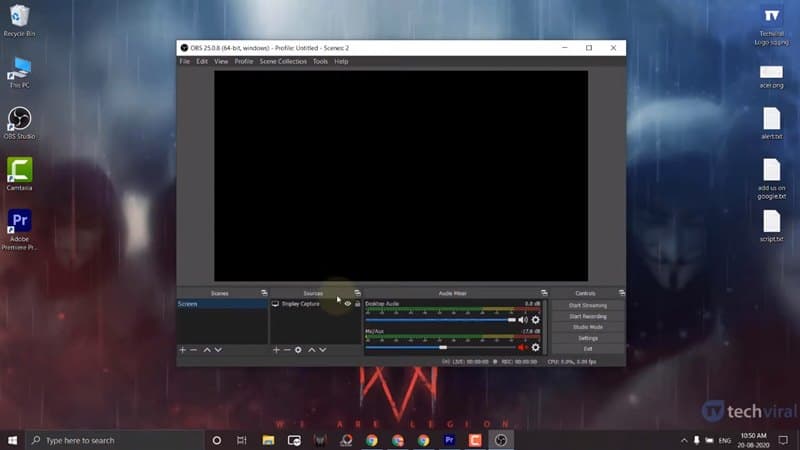Pop out the Audio Mixer dock panel
Image resolution: width=800 pixels, height=450 pixels.
click(542, 293)
